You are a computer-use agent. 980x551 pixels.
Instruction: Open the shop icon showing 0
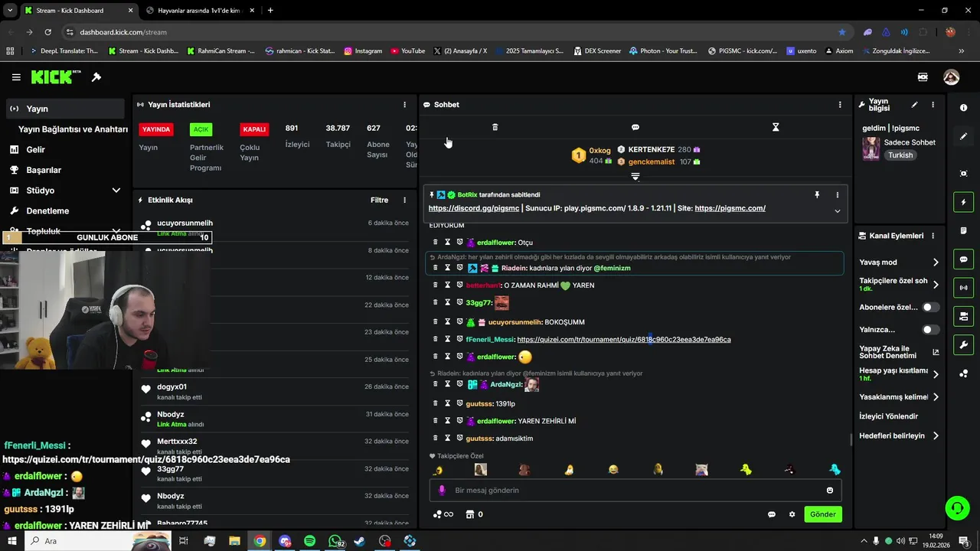(x=474, y=514)
